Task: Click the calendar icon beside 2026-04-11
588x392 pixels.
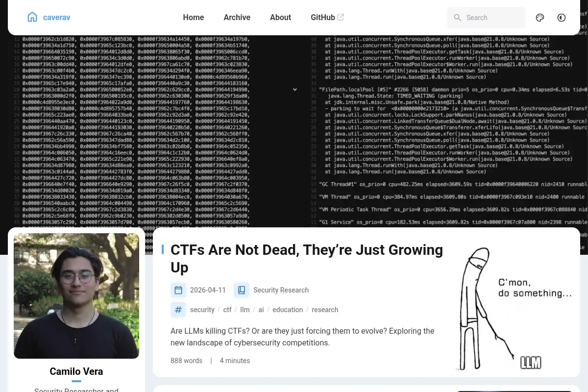Action: tap(178, 290)
